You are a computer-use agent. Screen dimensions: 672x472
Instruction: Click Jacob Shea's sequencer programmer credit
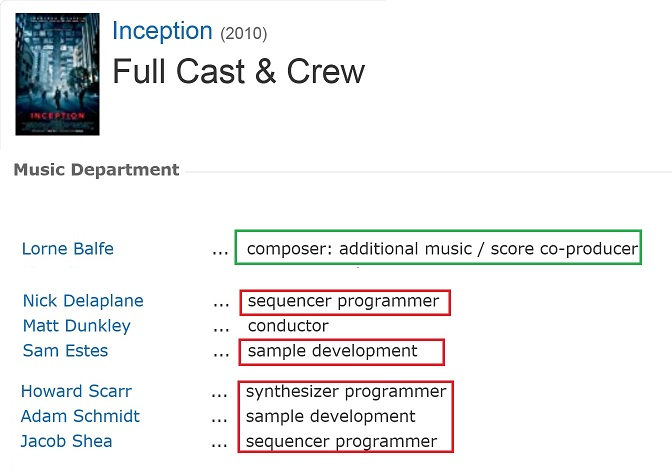click(342, 441)
